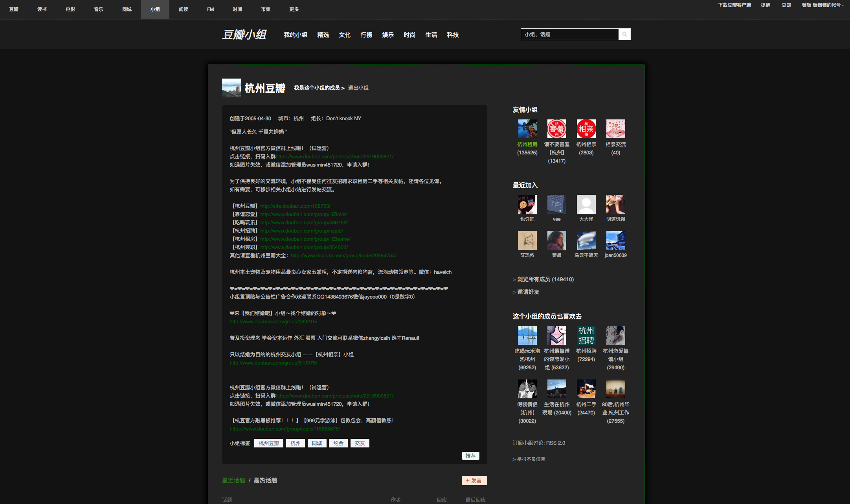Open 豆邮 mailbox
Image resolution: width=850 pixels, height=504 pixels.
coord(786,5)
